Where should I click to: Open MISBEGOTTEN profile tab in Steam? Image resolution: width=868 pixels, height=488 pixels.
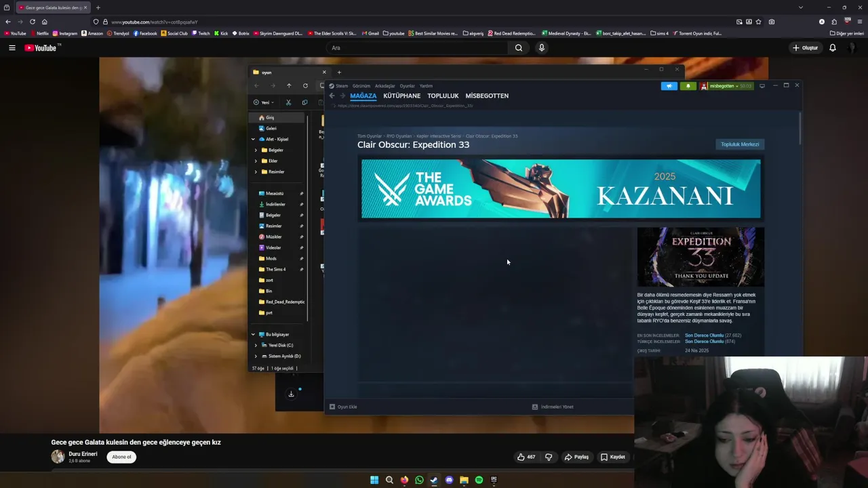tap(487, 96)
